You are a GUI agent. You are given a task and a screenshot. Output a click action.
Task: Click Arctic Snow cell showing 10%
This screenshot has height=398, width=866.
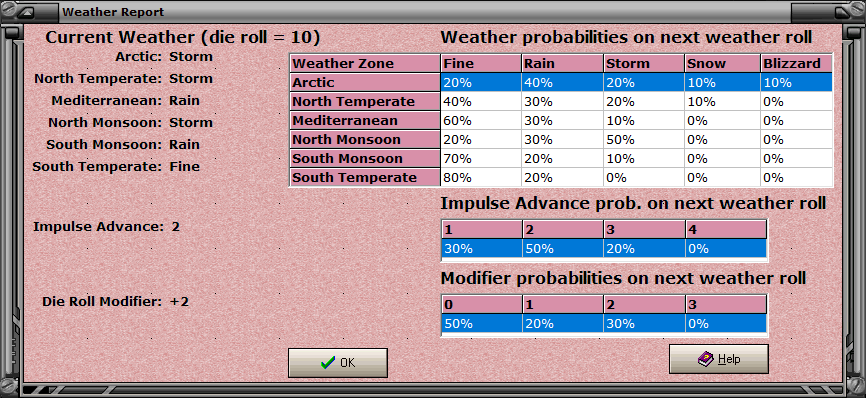[722, 83]
